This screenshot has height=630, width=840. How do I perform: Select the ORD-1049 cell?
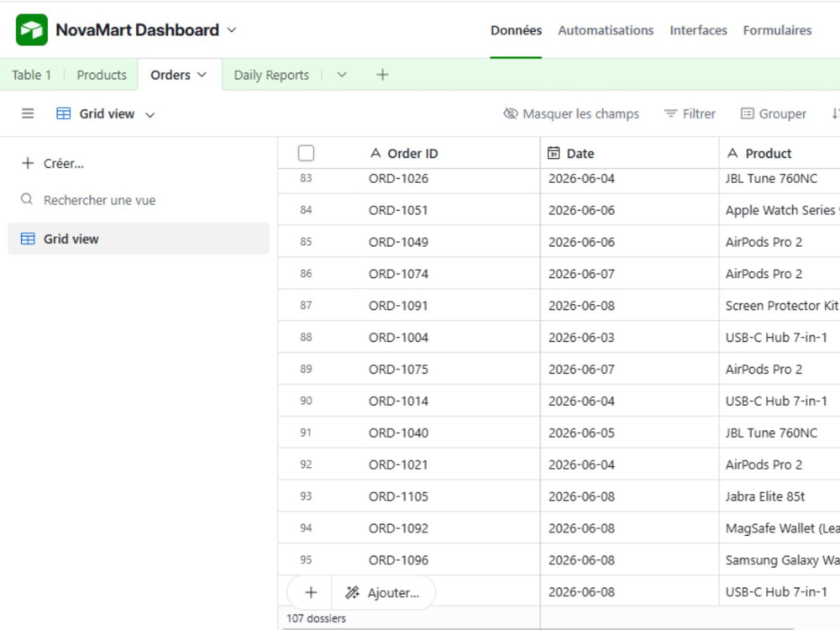point(451,242)
